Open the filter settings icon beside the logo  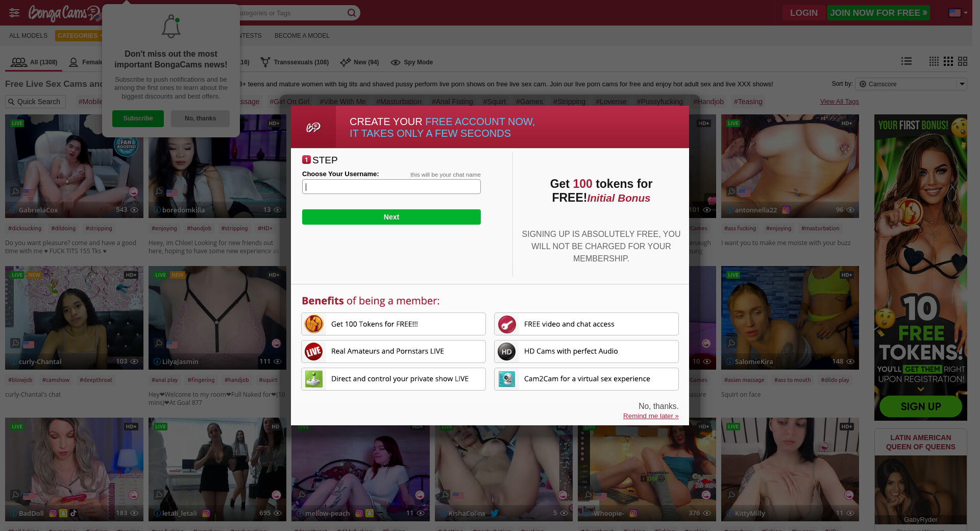[14, 13]
